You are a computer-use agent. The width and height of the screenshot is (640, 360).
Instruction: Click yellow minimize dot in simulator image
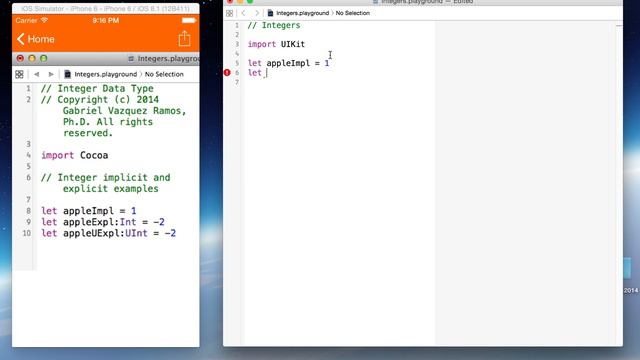(x=32, y=58)
